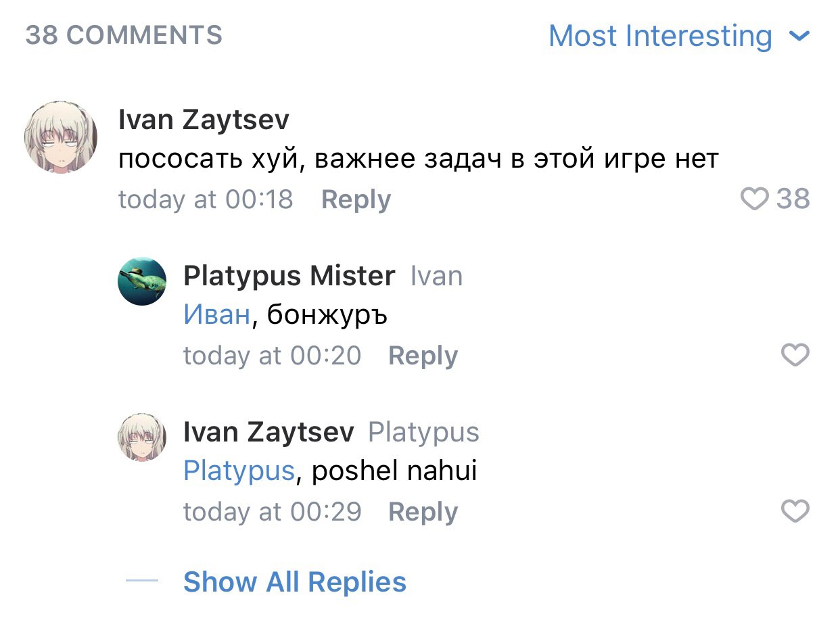Screen dimensions: 840x620
Task: Open Ivan Zaytsev's profile from the top comment name
Action: (x=204, y=120)
